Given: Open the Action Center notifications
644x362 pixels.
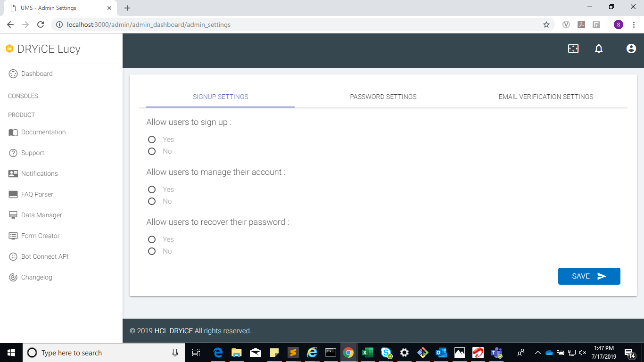Looking at the screenshot, I should 630,353.
